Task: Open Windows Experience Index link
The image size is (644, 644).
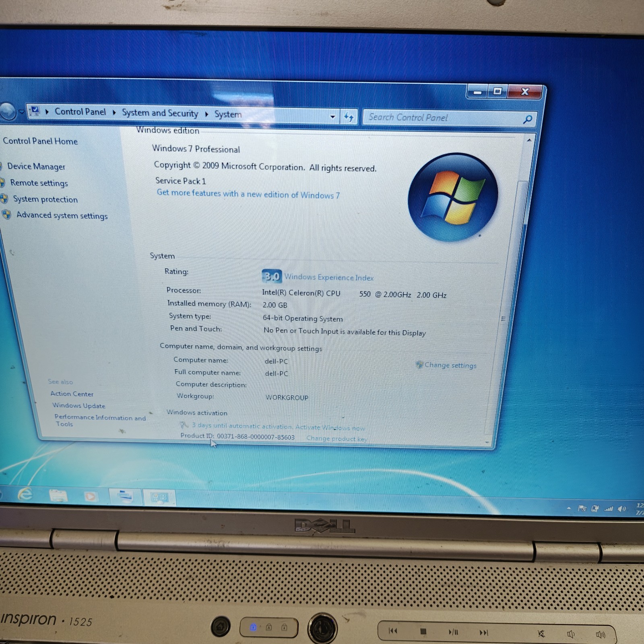Action: (x=329, y=277)
